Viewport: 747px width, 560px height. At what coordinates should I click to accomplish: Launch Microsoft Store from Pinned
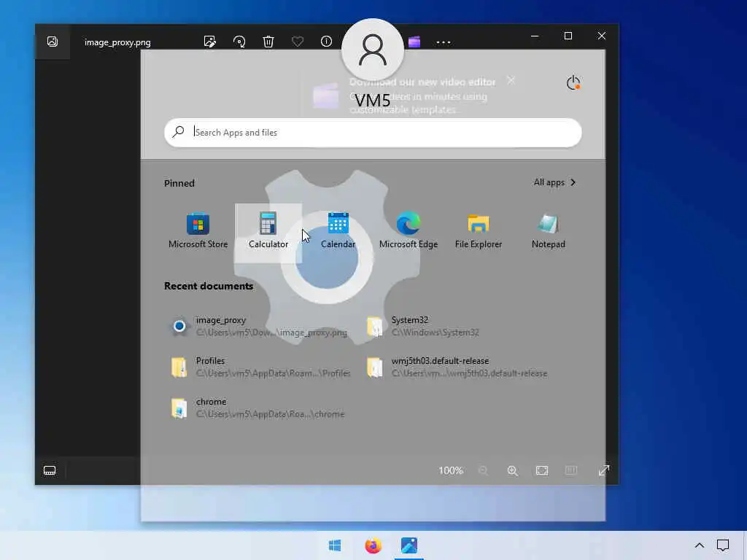(198, 231)
